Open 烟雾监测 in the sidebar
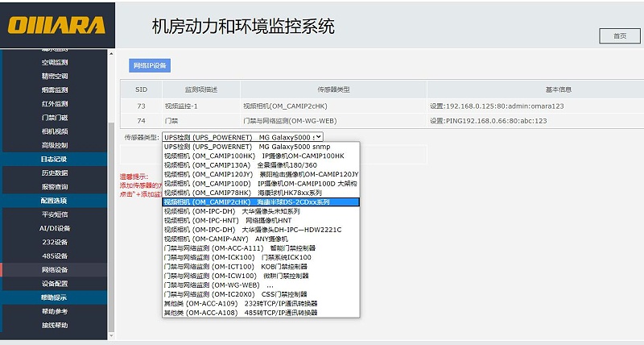Screen dimensions: 644x345 point(55,89)
